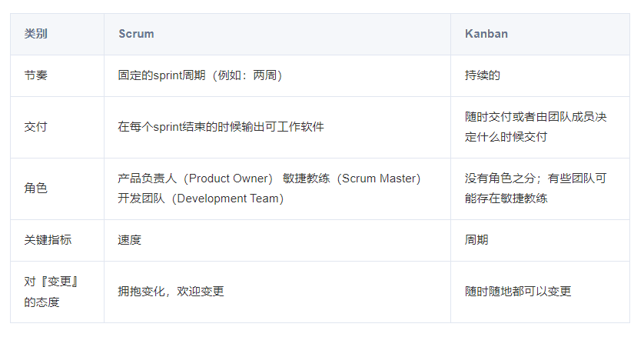The image size is (644, 337).
Task: Select the 拥抱变化，欢迎变更 cell
Action: [x=171, y=292]
